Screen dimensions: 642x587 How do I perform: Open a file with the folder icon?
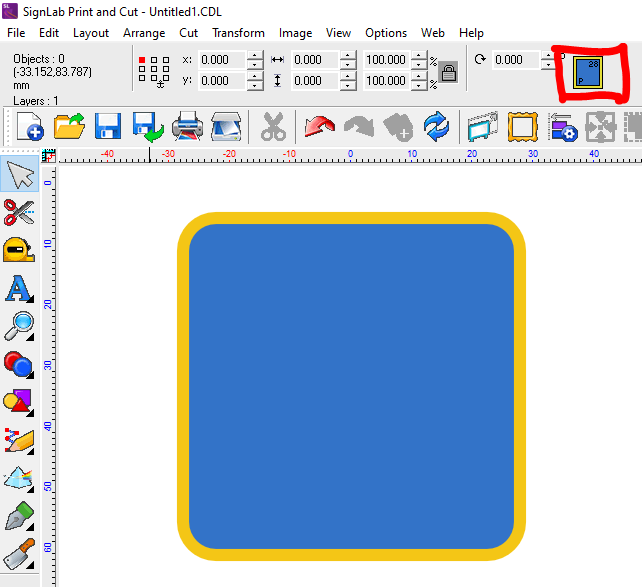(x=69, y=127)
